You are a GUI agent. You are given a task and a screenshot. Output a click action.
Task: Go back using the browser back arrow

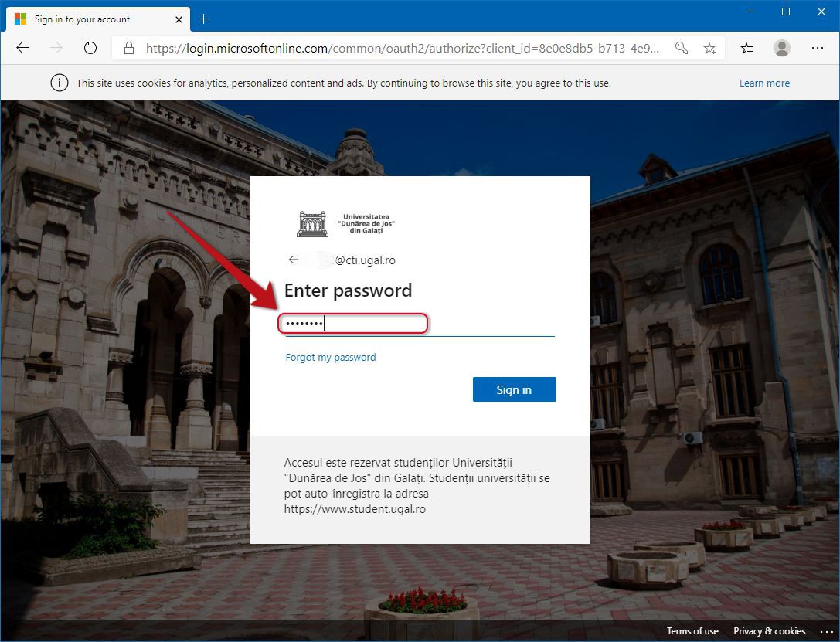pos(22,48)
